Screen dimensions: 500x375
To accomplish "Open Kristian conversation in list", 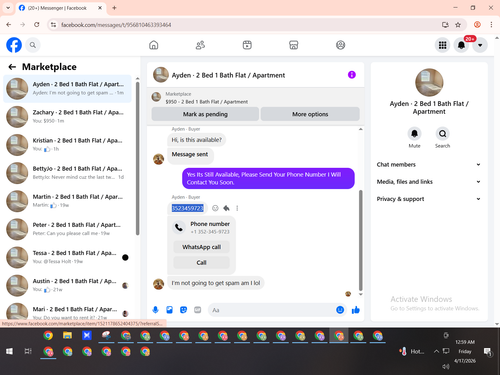I will click(x=67, y=145).
